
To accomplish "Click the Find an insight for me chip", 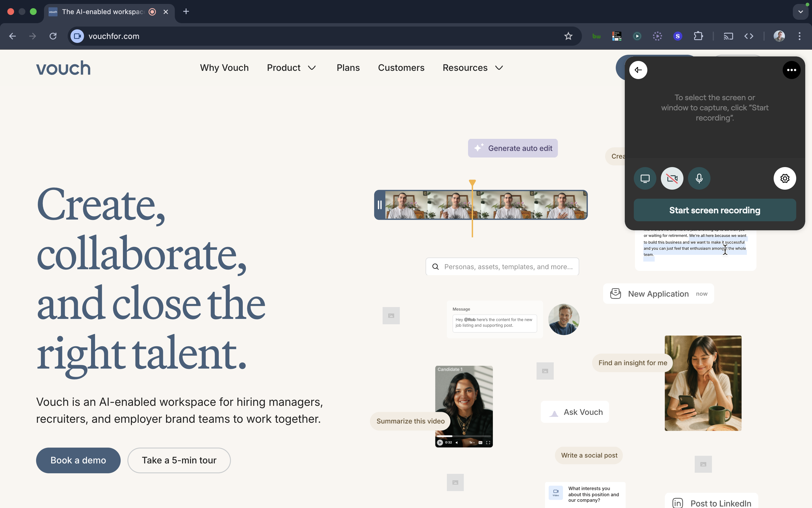I will (x=632, y=363).
